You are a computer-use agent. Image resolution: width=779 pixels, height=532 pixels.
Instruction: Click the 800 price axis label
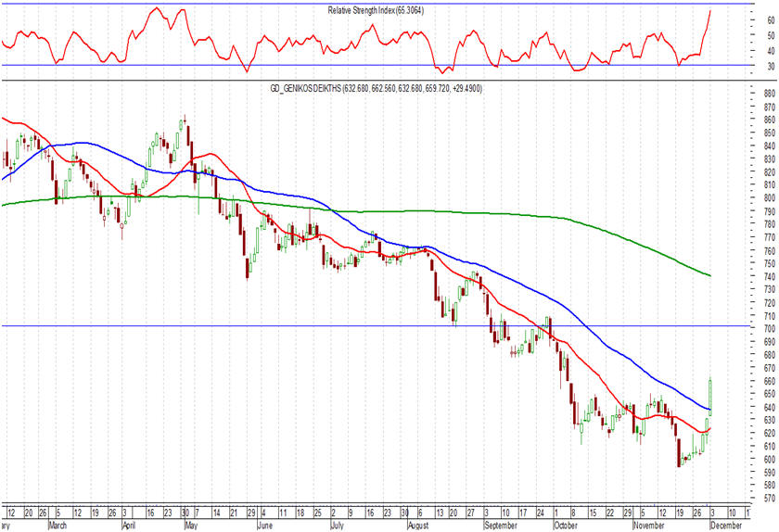(770, 198)
